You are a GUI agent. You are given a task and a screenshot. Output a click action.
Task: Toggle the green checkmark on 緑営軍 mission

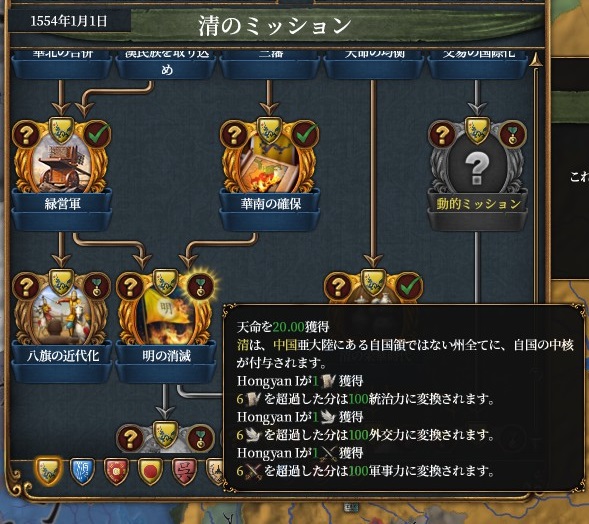pyautogui.click(x=97, y=134)
